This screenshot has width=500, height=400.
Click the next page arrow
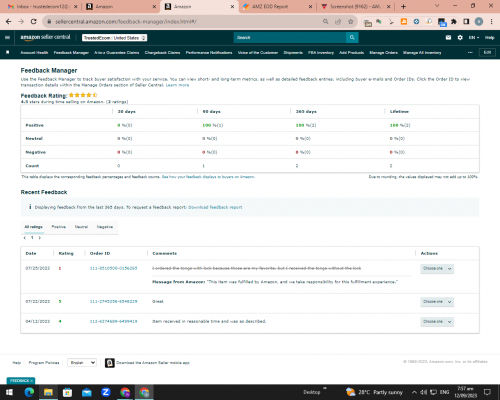(40, 238)
